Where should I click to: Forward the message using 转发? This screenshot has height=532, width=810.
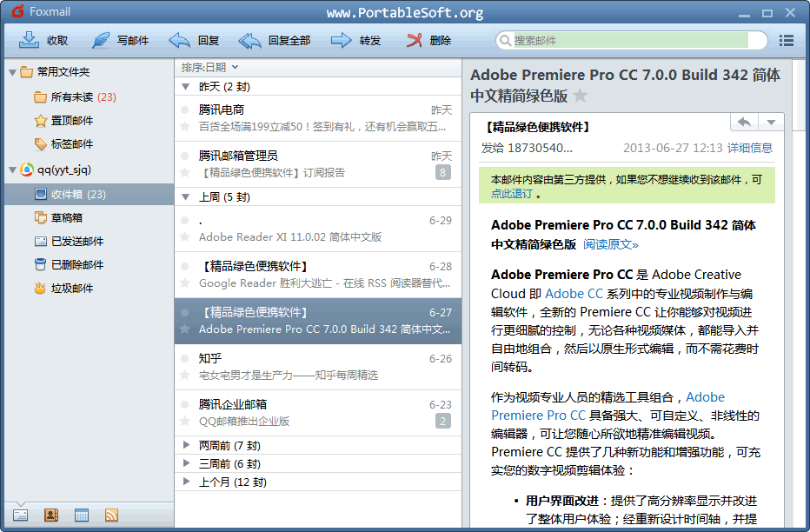click(342, 40)
